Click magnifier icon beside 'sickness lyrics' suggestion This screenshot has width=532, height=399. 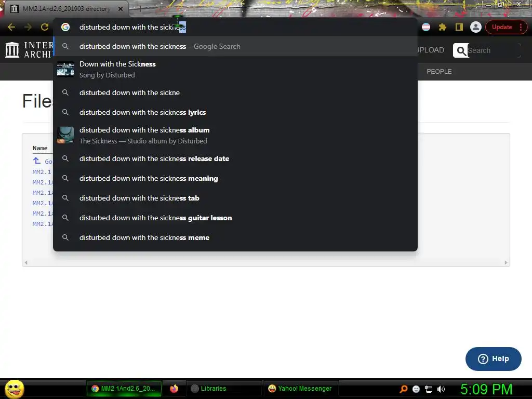coord(65,112)
